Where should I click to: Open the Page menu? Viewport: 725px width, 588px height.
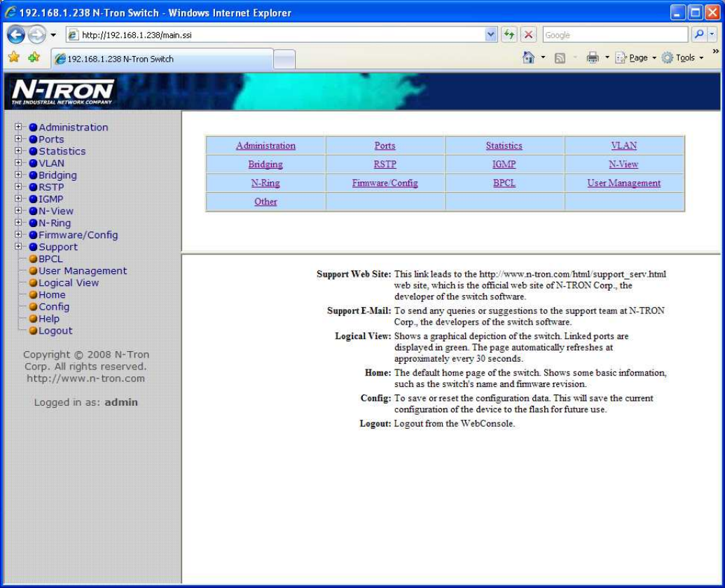coord(636,58)
